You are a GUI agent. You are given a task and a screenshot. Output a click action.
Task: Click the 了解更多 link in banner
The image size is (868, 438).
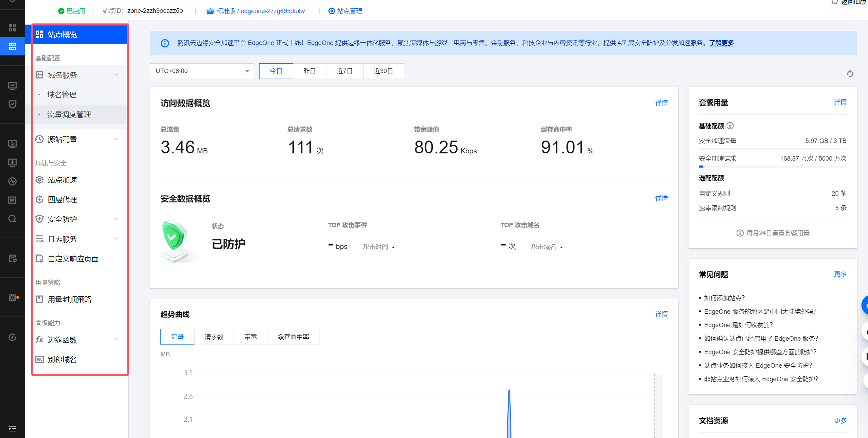coord(721,43)
